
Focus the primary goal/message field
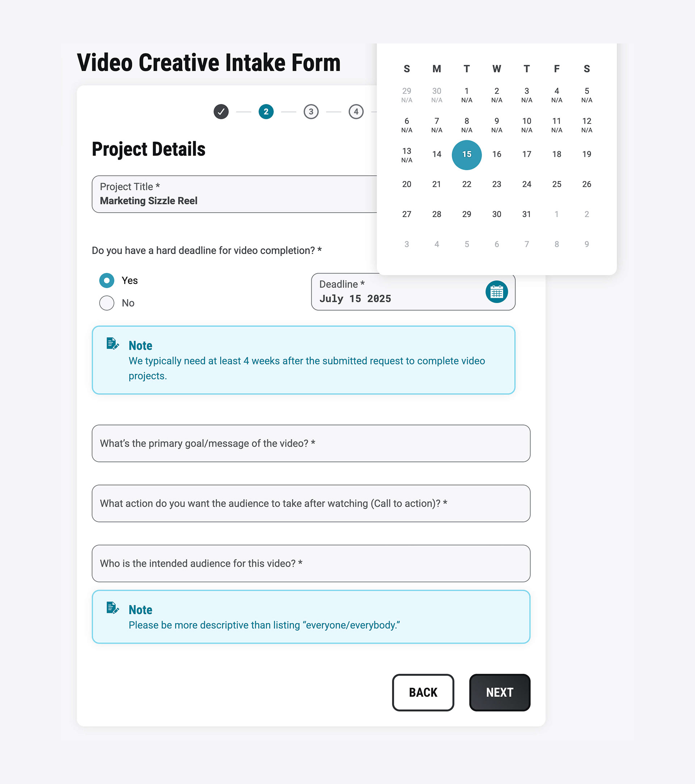[x=311, y=443]
